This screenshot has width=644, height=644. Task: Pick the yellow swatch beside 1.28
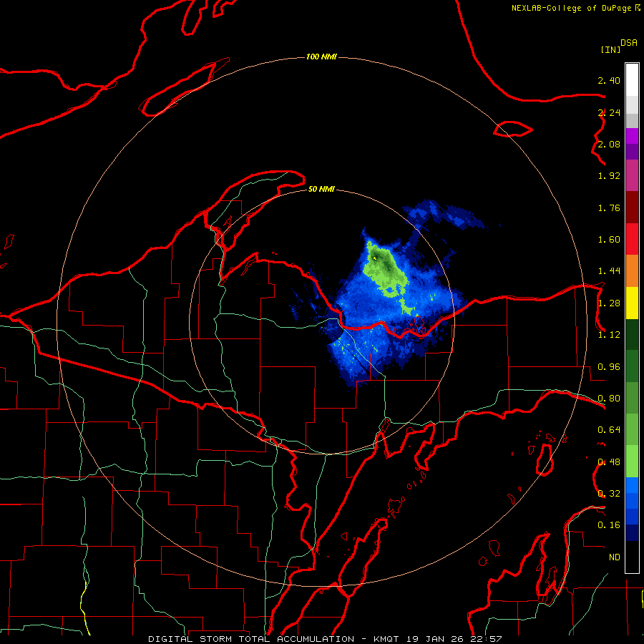(x=632, y=303)
